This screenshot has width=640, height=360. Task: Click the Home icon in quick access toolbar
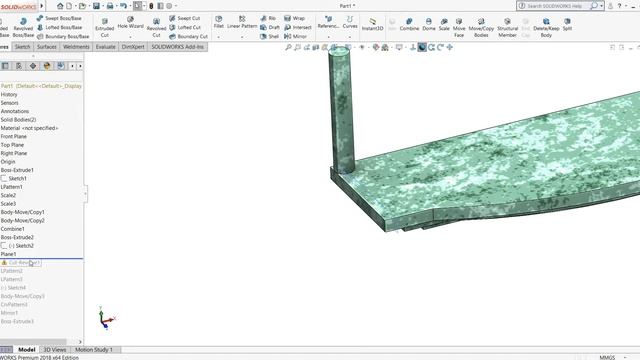point(60,6)
